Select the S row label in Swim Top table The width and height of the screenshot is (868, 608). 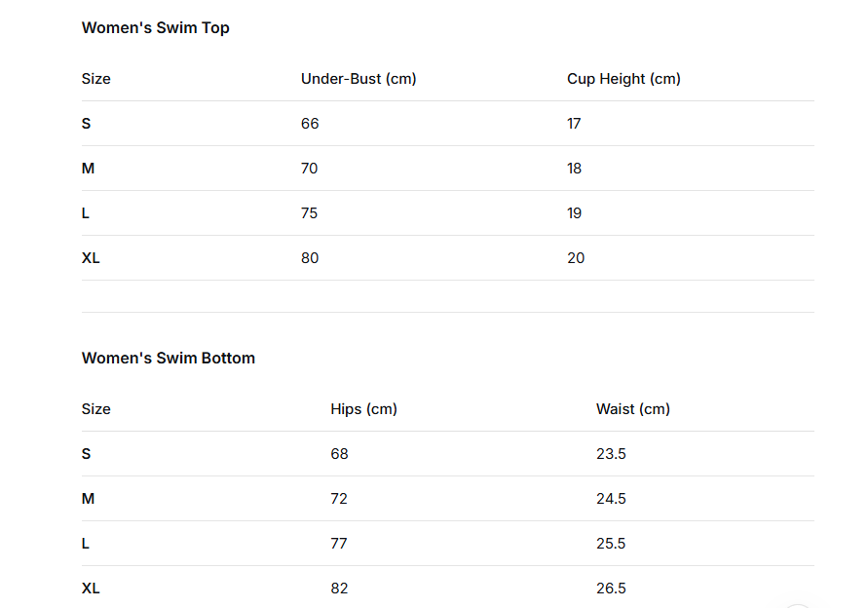[87, 124]
